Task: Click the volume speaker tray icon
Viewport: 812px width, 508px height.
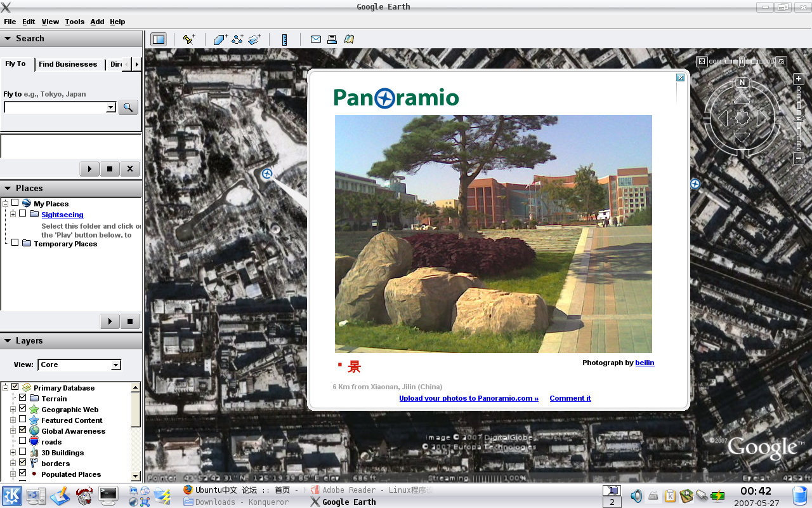Action: 636,497
